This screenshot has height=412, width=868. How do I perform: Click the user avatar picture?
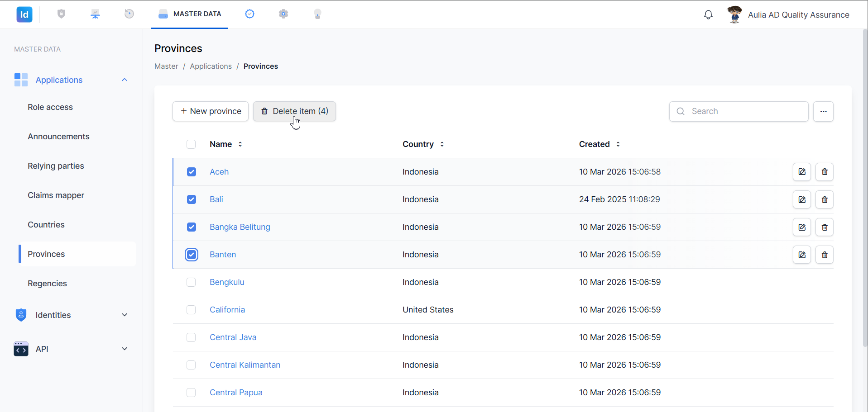[734, 14]
